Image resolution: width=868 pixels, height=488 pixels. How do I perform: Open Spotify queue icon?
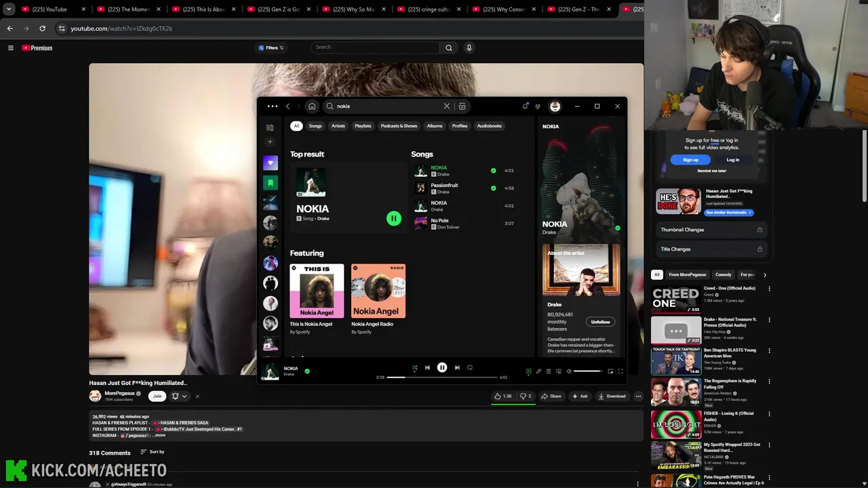pos(549,371)
